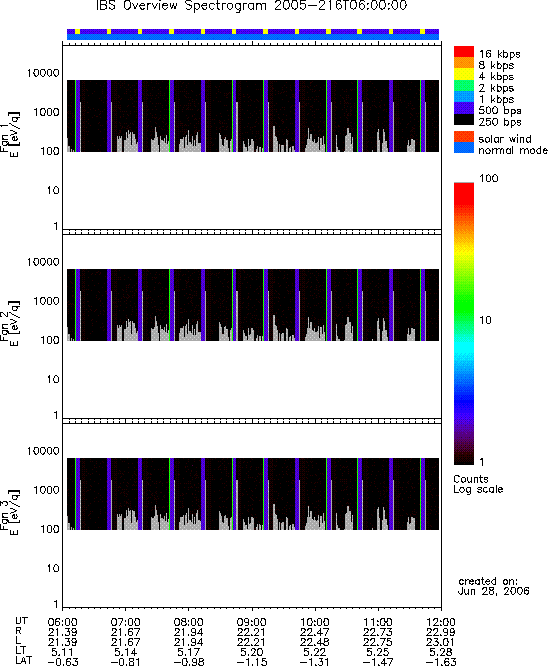The image size is (548, 666).
Task: Click the 'Log scale' caption
Action: (478, 489)
